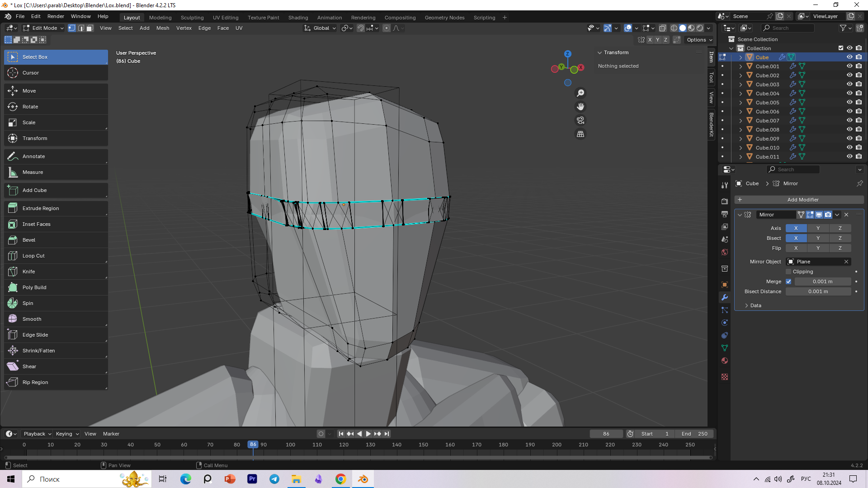The height and width of the screenshot is (488, 868).
Task: Open the Object Data properties tab icon
Action: 725,348
